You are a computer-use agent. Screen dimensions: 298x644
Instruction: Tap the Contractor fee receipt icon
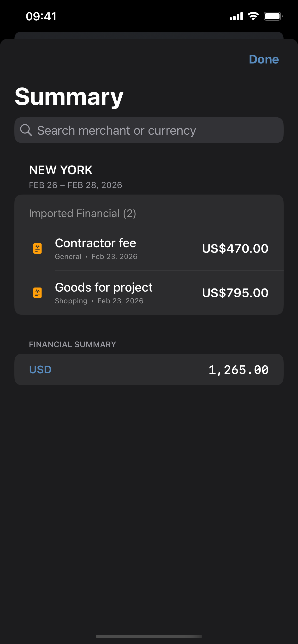38,248
